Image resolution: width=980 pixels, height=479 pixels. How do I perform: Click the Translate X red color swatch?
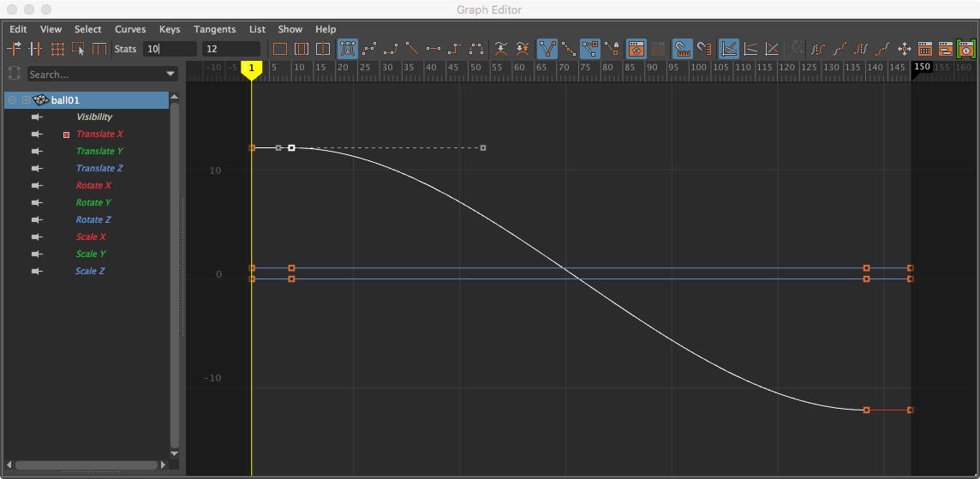coord(66,135)
